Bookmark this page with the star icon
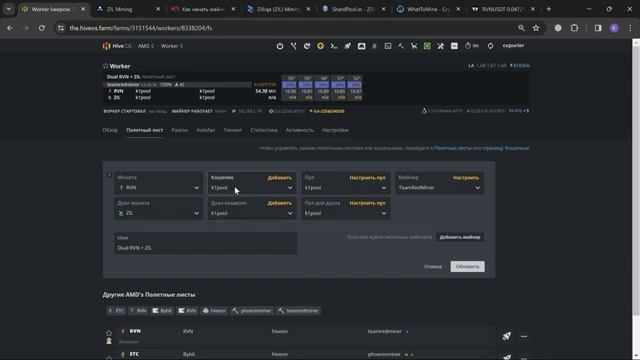This screenshot has height=360, width=640. [536, 28]
